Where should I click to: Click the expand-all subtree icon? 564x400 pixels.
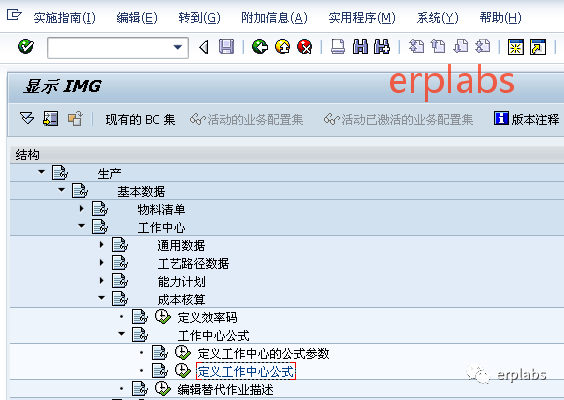pyautogui.click(x=27, y=118)
